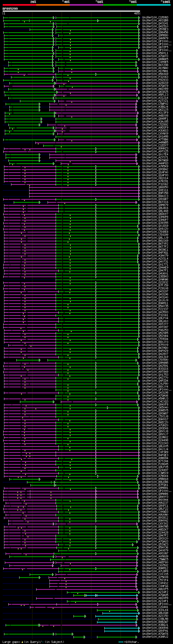Select label UniRef100_P32063

point(155,77)
